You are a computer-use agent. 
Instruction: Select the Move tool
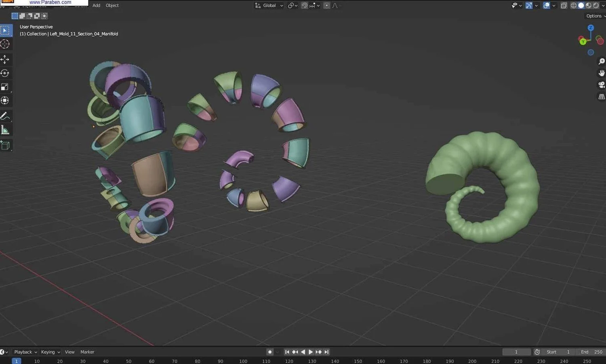tap(5, 59)
